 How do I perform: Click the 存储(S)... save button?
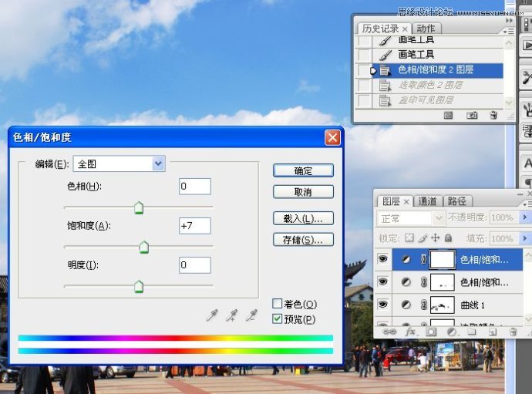(x=303, y=240)
